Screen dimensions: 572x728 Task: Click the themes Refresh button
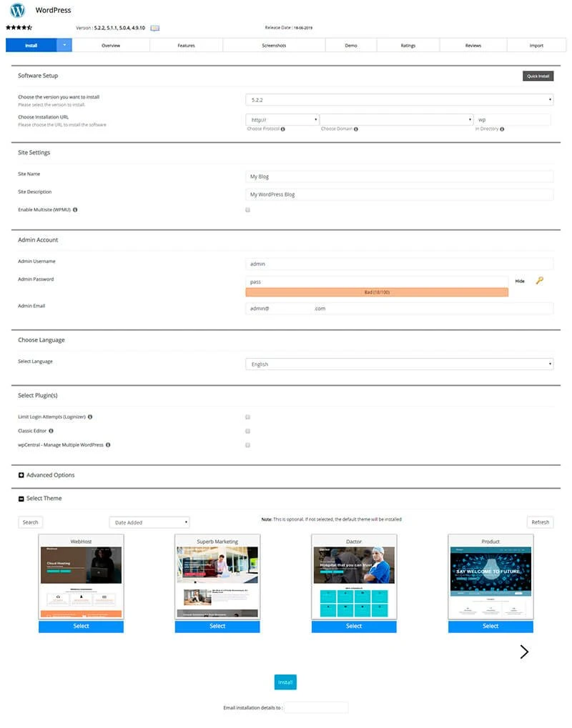[x=540, y=522]
